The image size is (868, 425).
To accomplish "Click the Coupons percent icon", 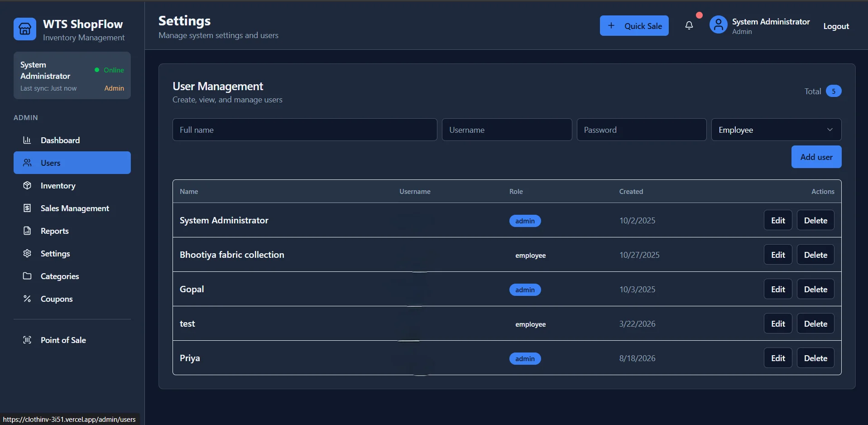I will [x=27, y=299].
